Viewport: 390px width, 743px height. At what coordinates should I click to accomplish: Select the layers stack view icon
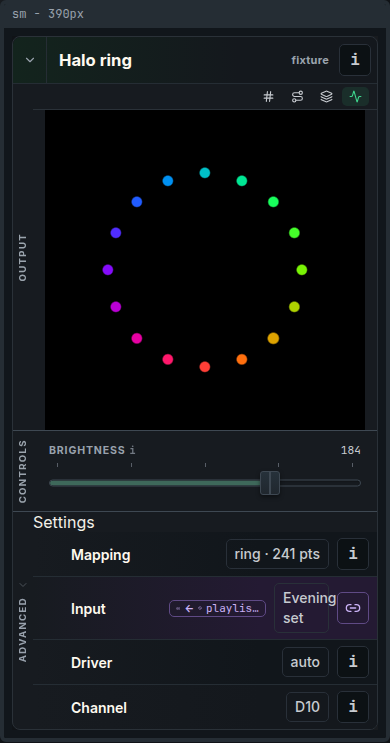pos(326,97)
